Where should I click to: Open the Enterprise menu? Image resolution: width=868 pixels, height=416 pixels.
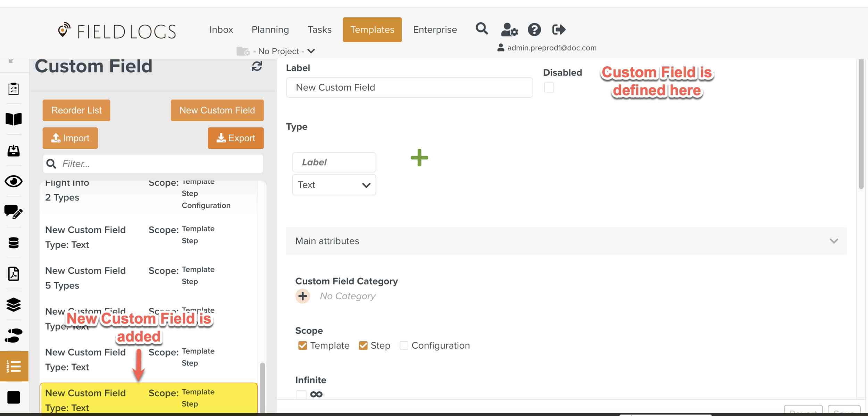pos(435,30)
